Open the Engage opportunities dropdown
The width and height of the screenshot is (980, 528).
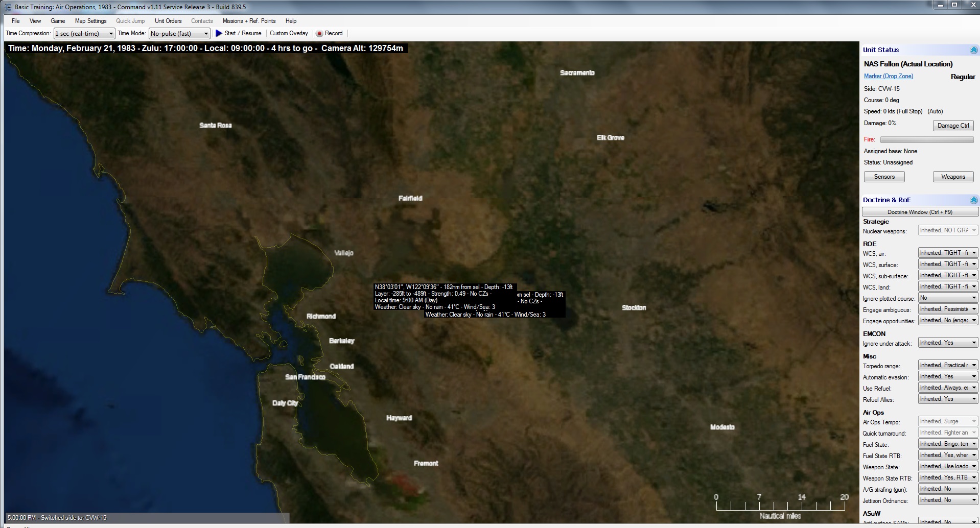coord(948,320)
